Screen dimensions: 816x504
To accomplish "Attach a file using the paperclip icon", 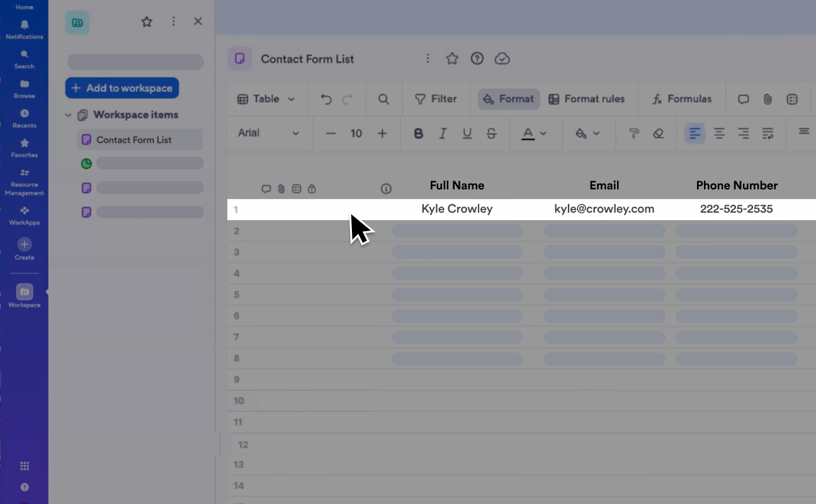I will coord(767,99).
